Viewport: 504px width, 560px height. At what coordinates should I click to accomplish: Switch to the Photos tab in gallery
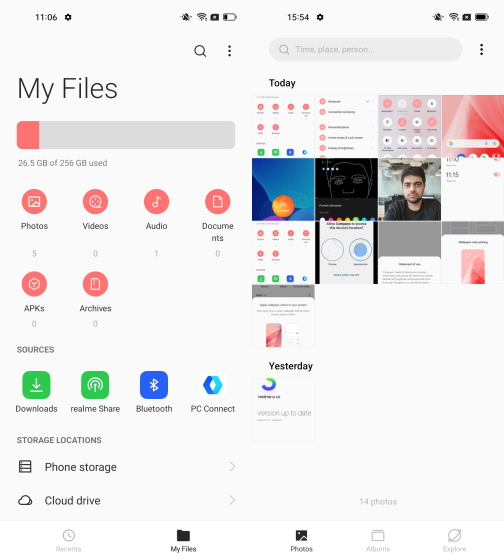click(301, 541)
